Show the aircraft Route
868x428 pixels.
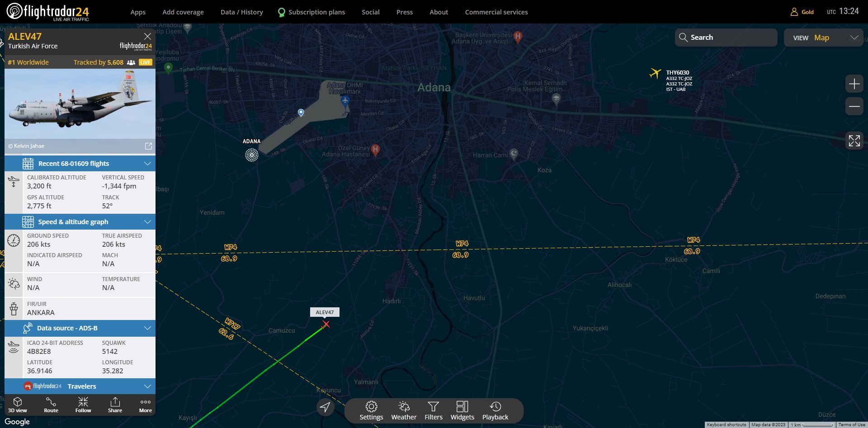(51, 404)
